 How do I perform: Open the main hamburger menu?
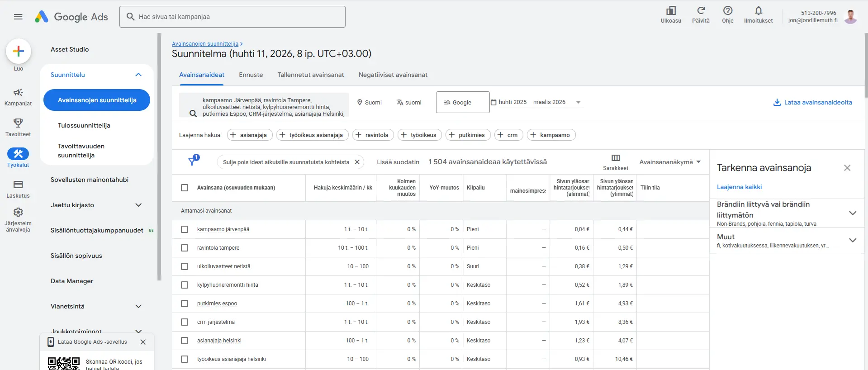pyautogui.click(x=18, y=17)
